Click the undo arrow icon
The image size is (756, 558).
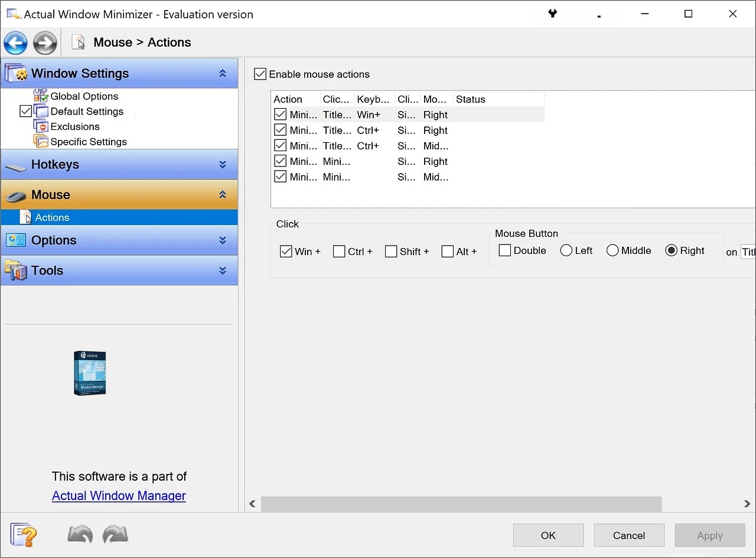tap(80, 535)
